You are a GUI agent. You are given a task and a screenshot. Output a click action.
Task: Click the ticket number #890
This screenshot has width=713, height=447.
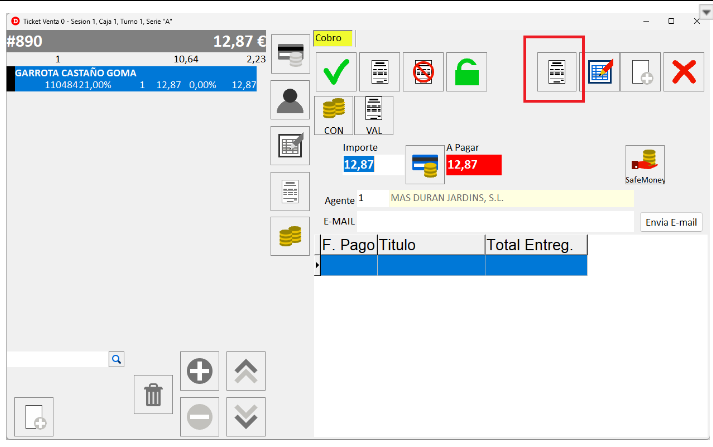click(25, 41)
